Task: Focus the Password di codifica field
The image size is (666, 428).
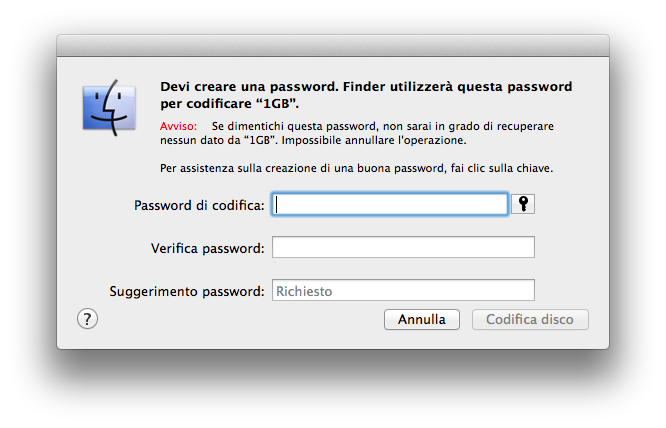Action: coord(390,204)
